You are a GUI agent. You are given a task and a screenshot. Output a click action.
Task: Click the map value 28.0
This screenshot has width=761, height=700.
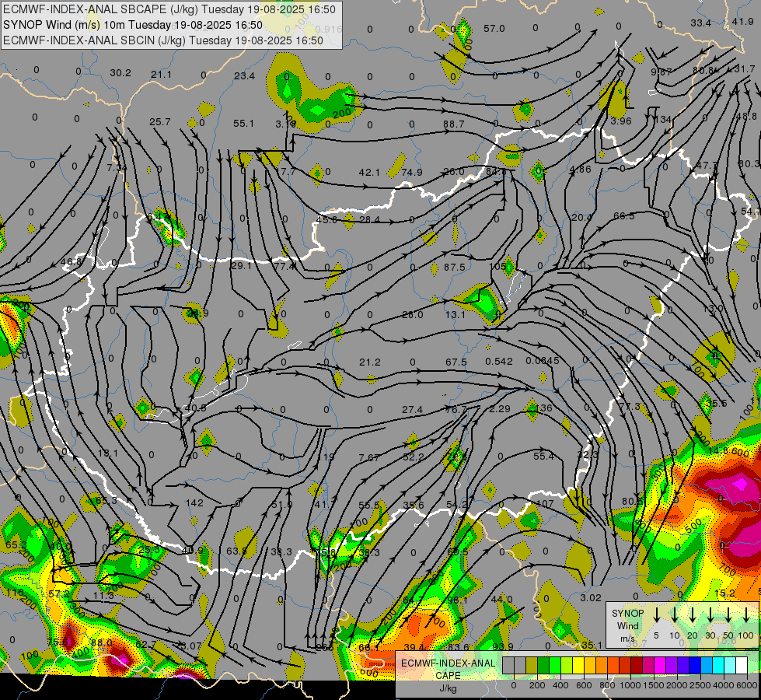pos(412,315)
